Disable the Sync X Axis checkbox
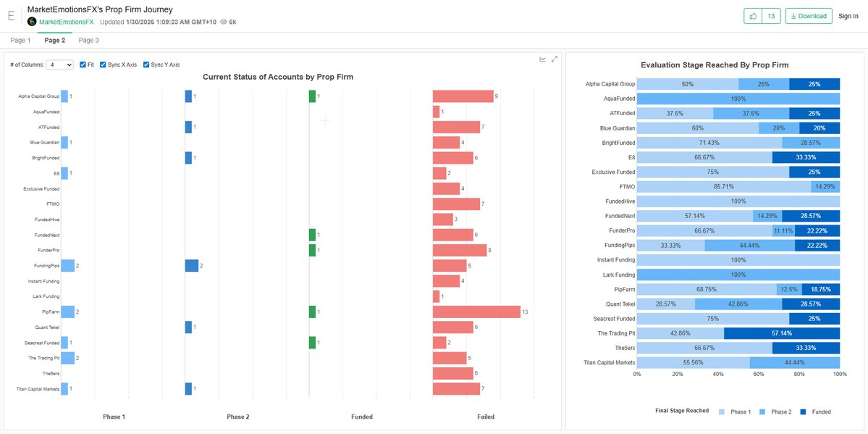This screenshot has width=868, height=434. tap(102, 64)
